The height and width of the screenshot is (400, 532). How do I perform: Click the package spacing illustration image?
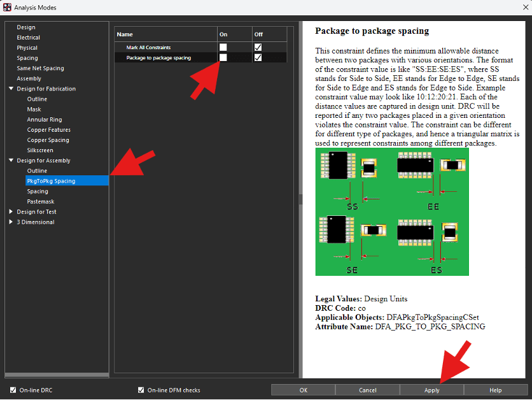pos(392,212)
